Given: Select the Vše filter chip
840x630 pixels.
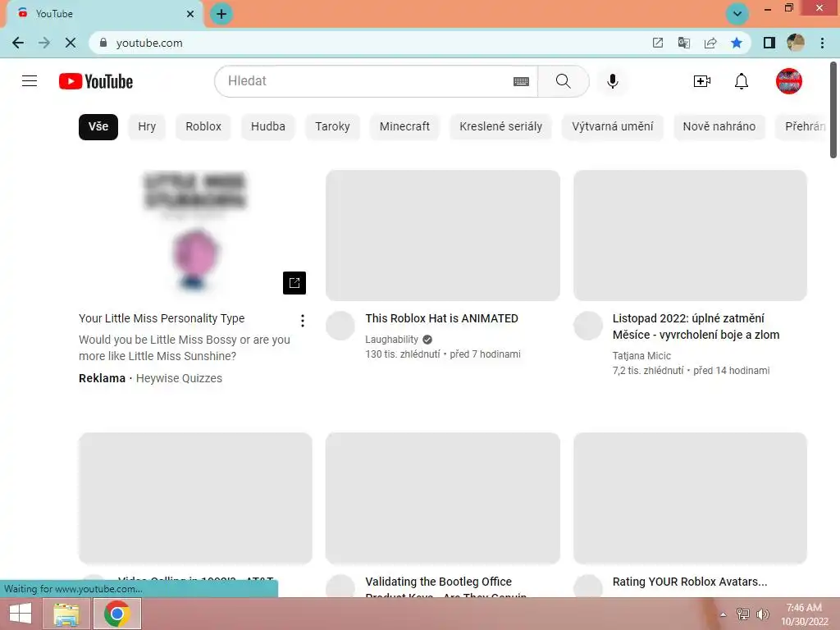Looking at the screenshot, I should click(98, 127).
